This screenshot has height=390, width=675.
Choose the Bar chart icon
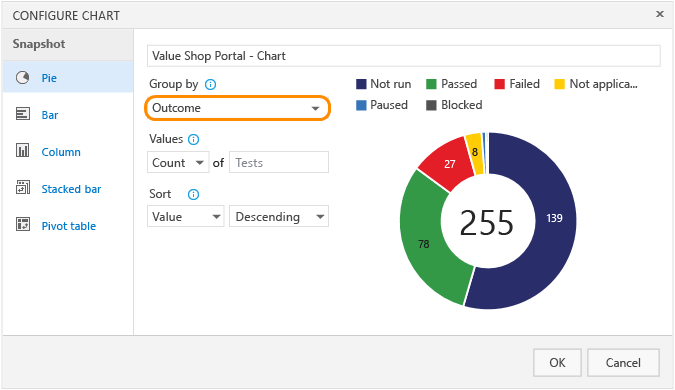[x=22, y=114]
